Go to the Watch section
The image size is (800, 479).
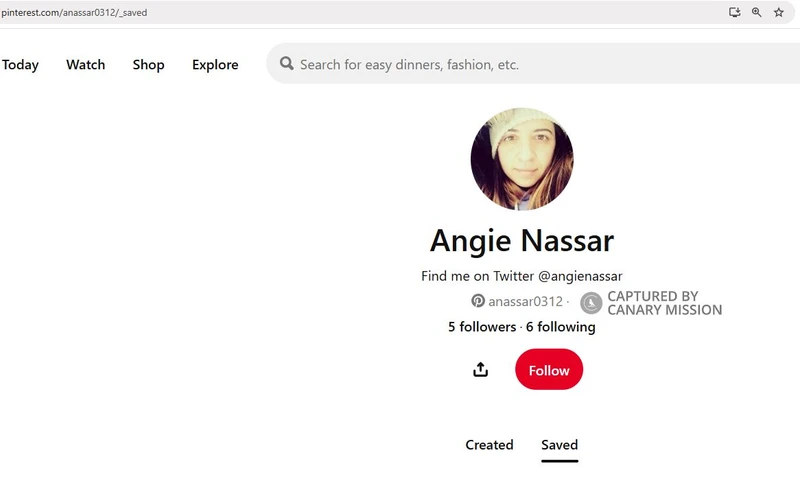[x=86, y=65]
